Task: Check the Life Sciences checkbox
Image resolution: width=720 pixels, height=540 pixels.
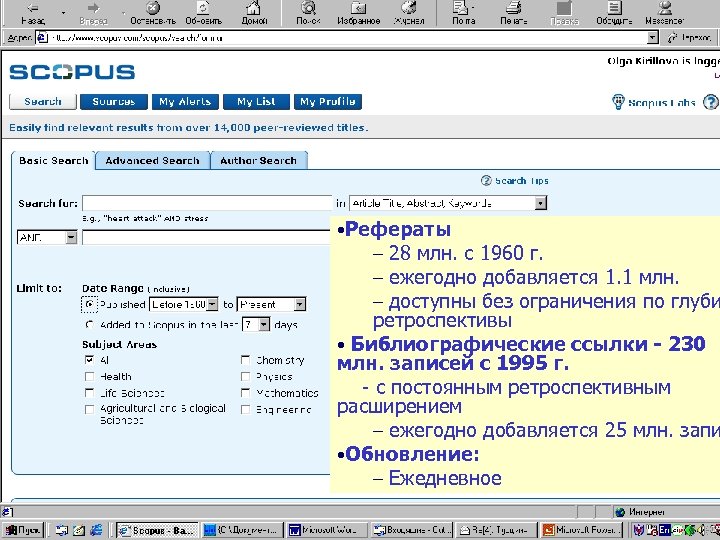Action: 90,393
